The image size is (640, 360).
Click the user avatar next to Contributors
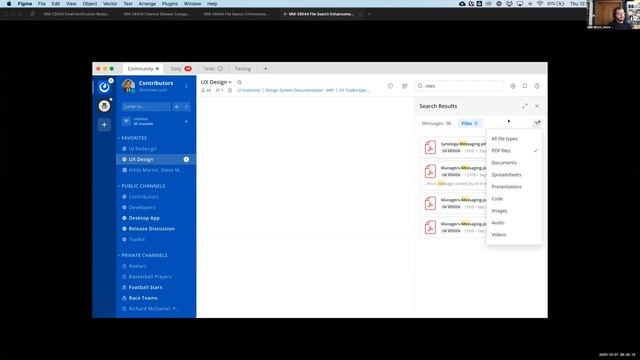[x=129, y=86]
